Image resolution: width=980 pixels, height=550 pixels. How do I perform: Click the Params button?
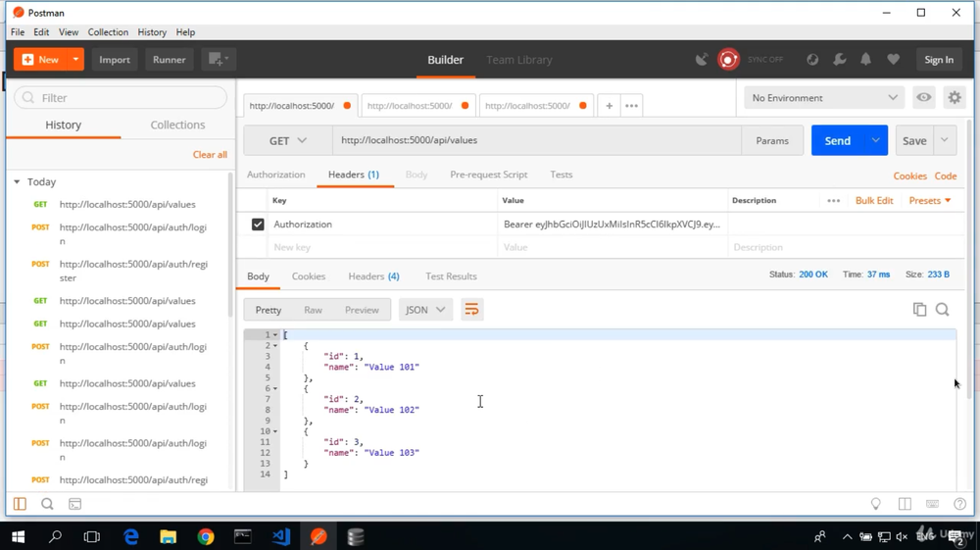click(x=772, y=140)
